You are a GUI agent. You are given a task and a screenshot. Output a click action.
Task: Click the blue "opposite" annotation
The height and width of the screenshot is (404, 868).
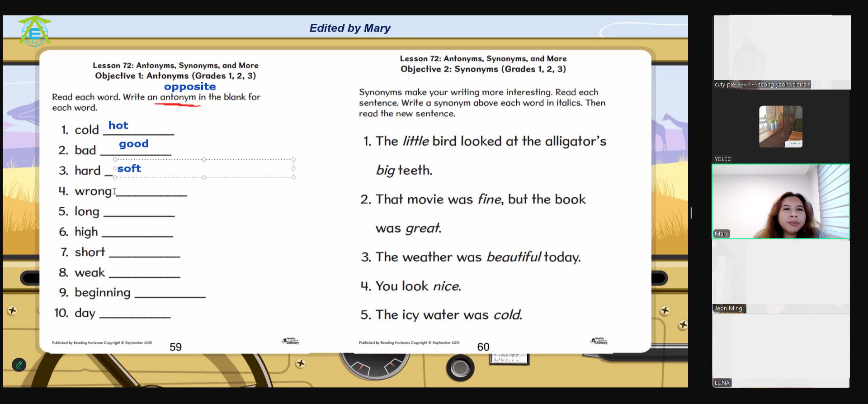coord(190,86)
